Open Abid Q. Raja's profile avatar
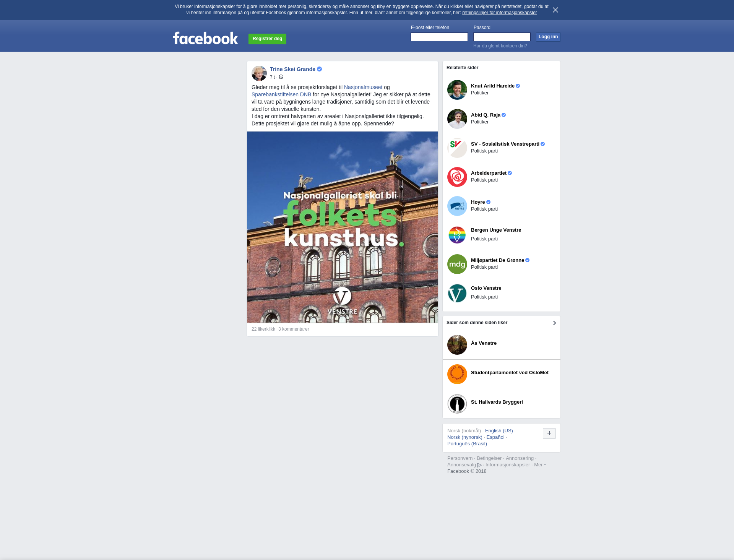The height and width of the screenshot is (560, 734). coord(457,119)
